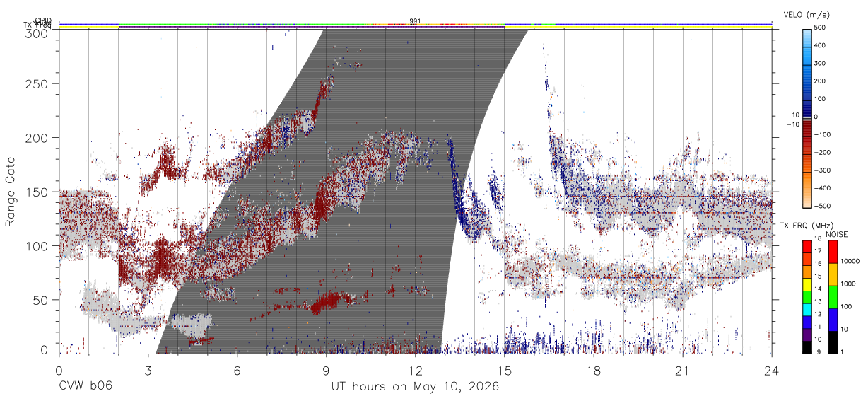
Task: Click the y-axis tick label 200
Action: click(37, 137)
